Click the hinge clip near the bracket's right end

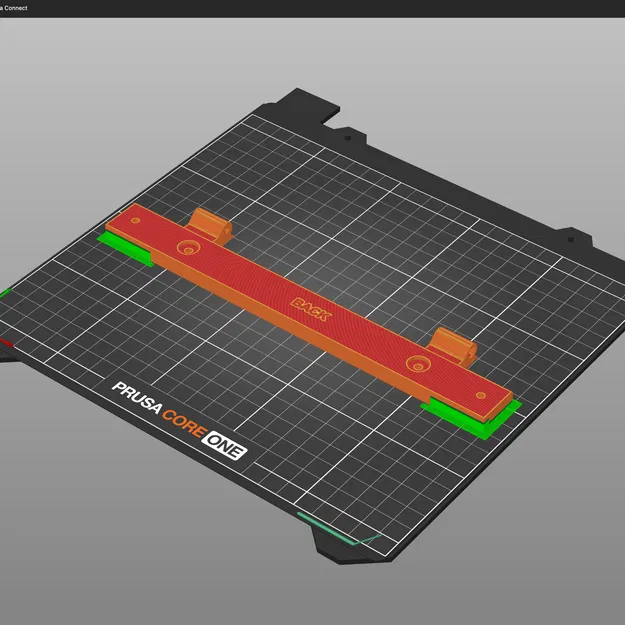tap(454, 346)
